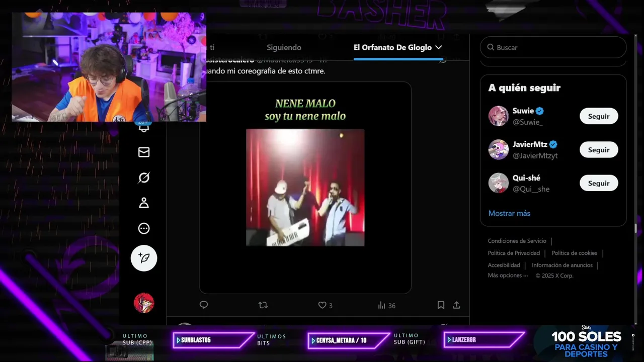Follow Qui-shé with Seguir button
This screenshot has width=644, height=362.
[599, 183]
